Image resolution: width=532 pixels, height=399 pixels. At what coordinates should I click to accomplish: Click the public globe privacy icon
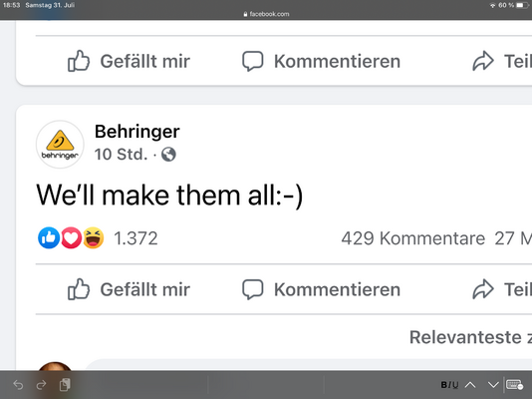[x=168, y=155]
